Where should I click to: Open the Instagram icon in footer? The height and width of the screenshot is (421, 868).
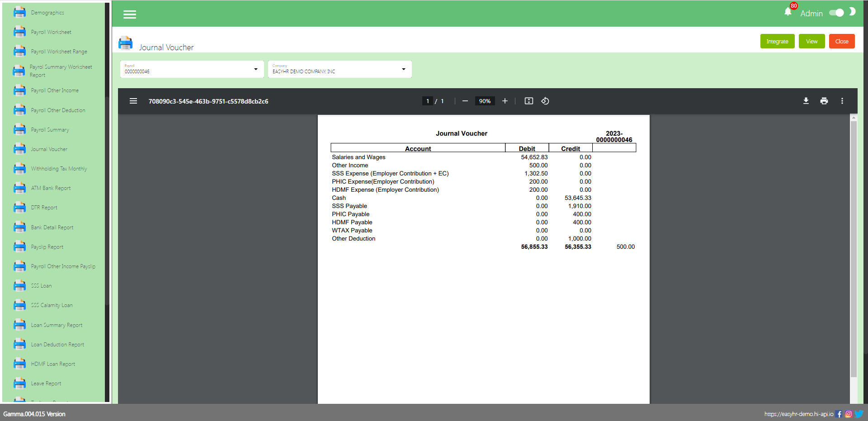pyautogui.click(x=849, y=414)
